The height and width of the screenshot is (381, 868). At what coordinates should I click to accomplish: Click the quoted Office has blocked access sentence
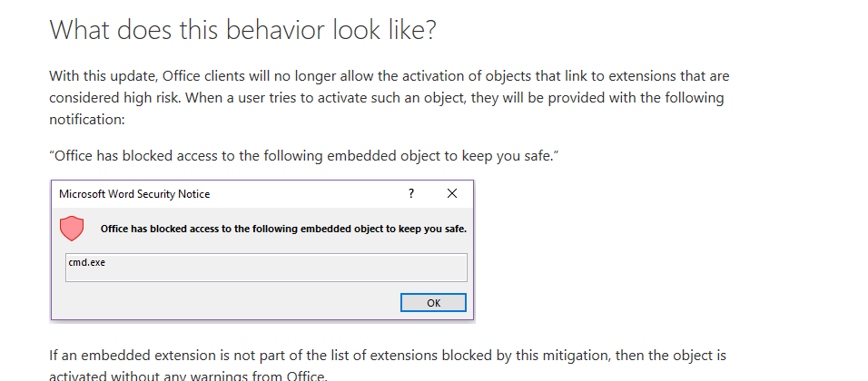pos(304,156)
